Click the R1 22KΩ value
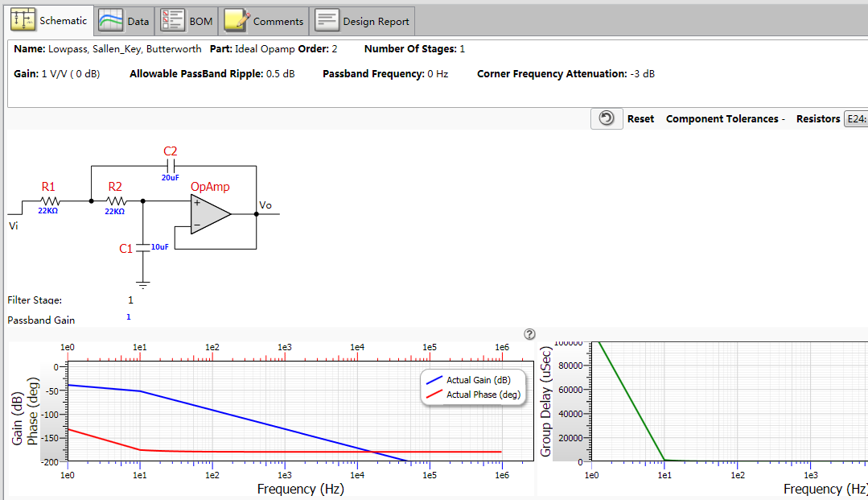The width and height of the screenshot is (868, 500). click(x=47, y=211)
